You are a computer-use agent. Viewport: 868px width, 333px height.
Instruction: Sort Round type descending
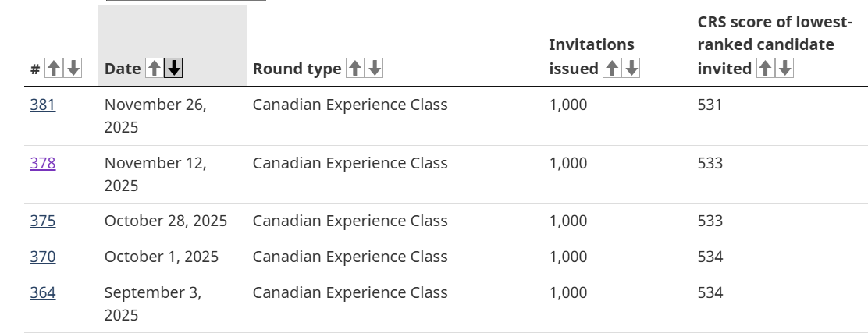click(x=375, y=69)
